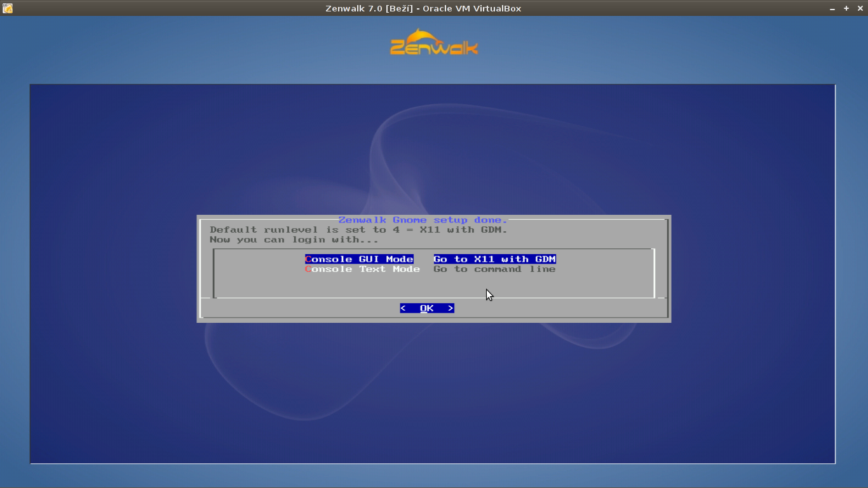The height and width of the screenshot is (488, 868).
Task: Click the window title "Zenwalk 7.0 [Beží]"
Action: click(369, 8)
